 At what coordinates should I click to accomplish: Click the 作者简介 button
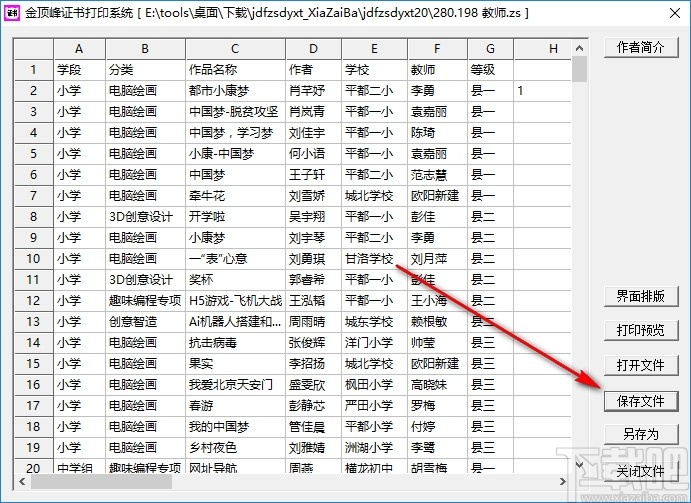(641, 47)
